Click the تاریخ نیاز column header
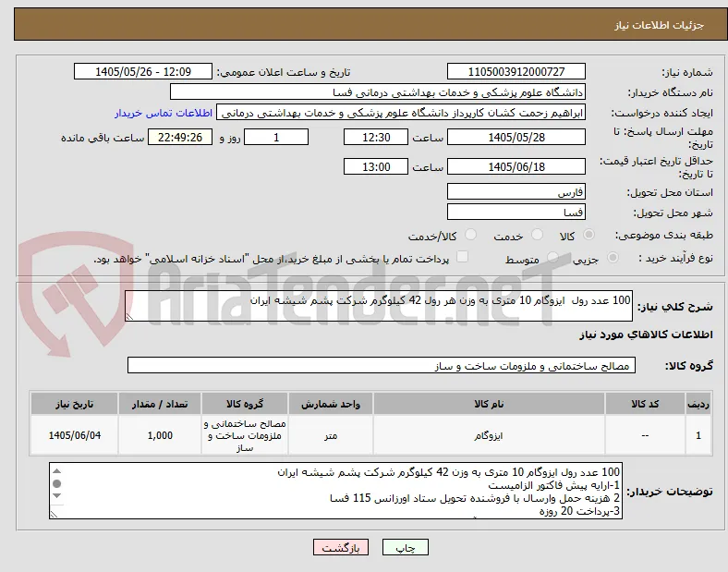The width and height of the screenshot is (728, 572). point(74,404)
